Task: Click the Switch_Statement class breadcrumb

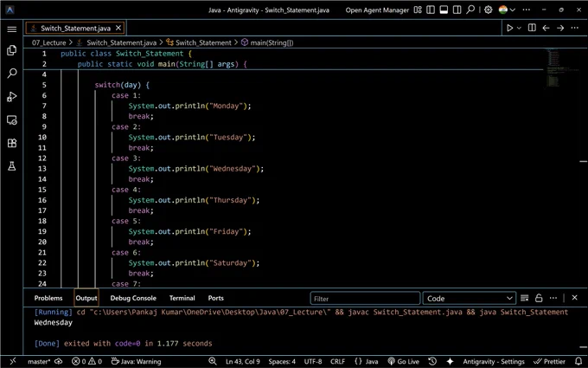Action: pos(203,42)
